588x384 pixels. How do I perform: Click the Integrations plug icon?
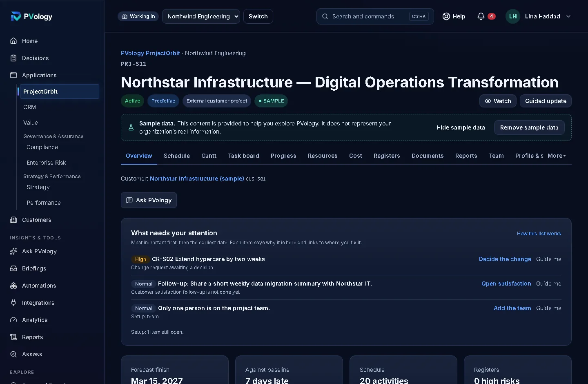pyautogui.click(x=13, y=303)
